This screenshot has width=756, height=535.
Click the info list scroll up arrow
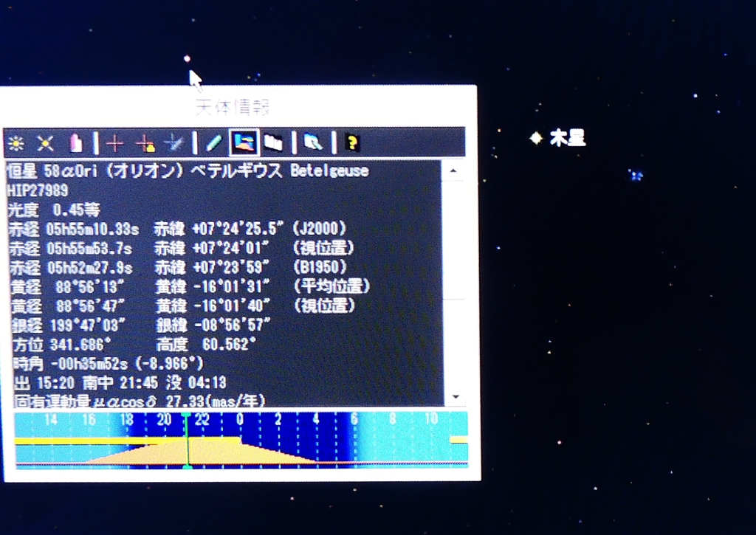(453, 170)
